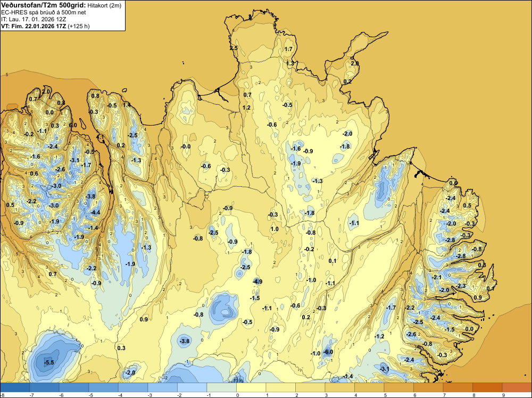Click the legend swatch between -2 and -1

(192, 387)
